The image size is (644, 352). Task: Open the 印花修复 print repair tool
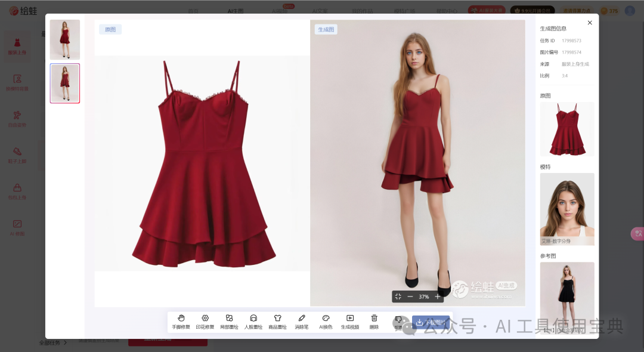tap(205, 321)
